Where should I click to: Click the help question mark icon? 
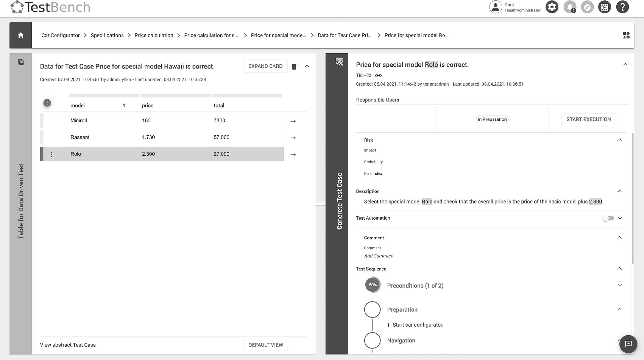pos(622,7)
